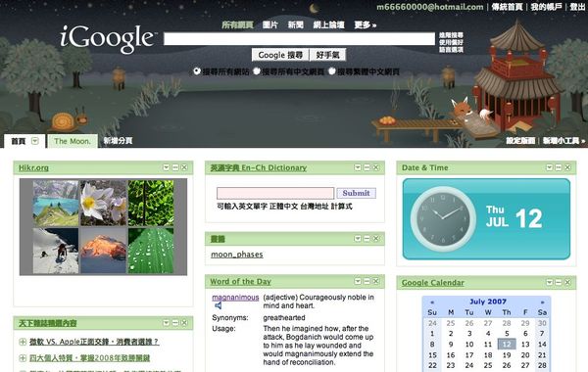This screenshot has width=588, height=372.
Task: Open the mountain lake photo thumbnail
Action: pyautogui.click(x=56, y=204)
